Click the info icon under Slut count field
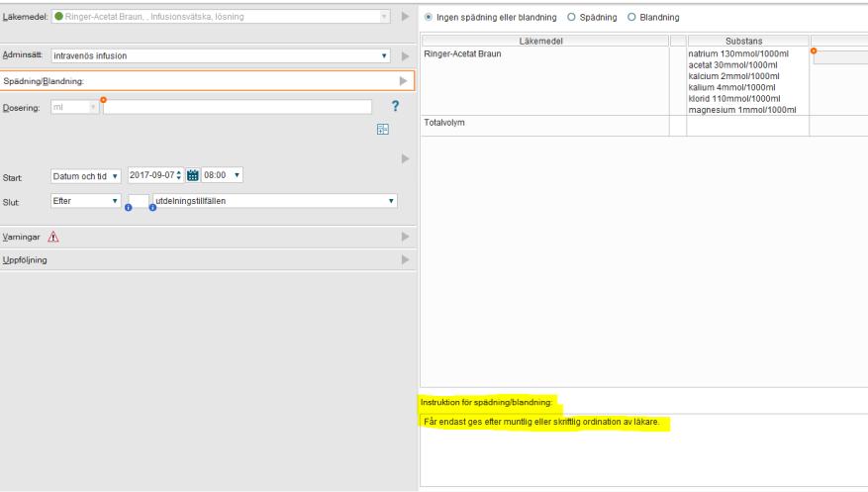The width and height of the screenshot is (868, 492). (x=129, y=208)
